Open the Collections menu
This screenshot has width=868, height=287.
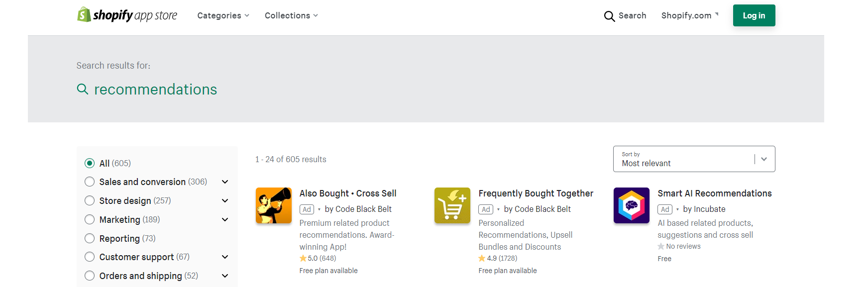[x=291, y=15]
